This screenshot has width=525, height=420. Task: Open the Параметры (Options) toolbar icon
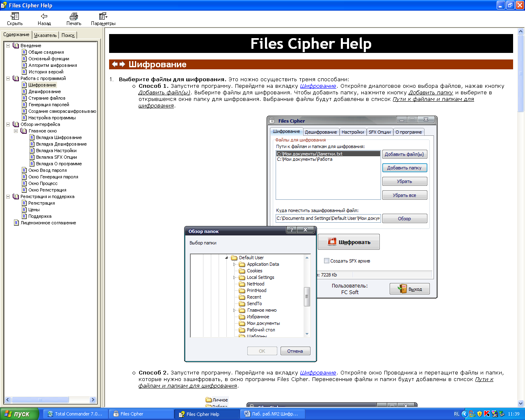(x=103, y=16)
